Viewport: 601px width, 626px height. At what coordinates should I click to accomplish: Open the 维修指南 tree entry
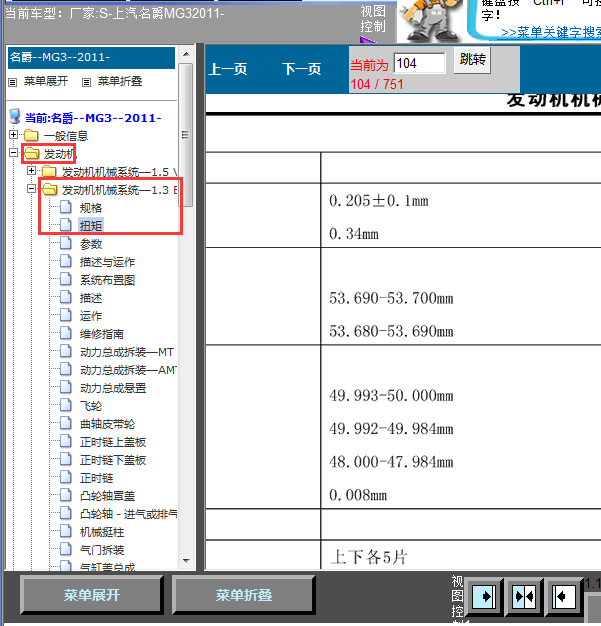(101, 334)
